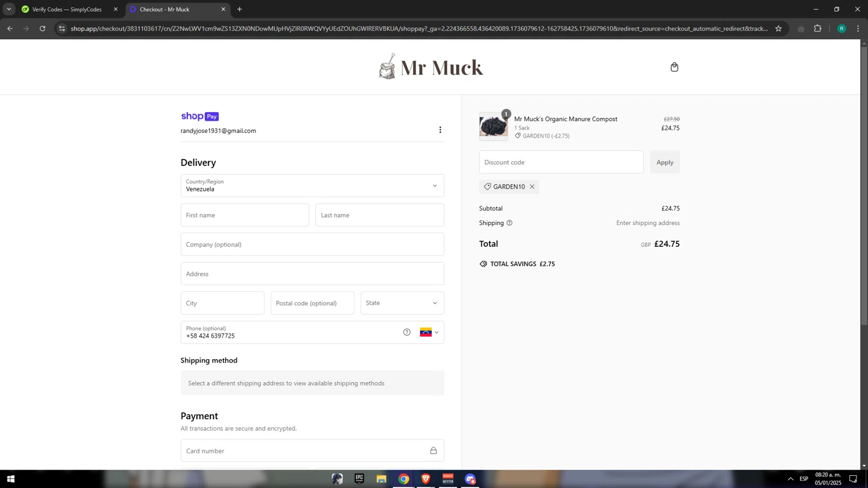Open Brave browser in taskbar
This screenshot has height=488, width=868.
point(426,479)
